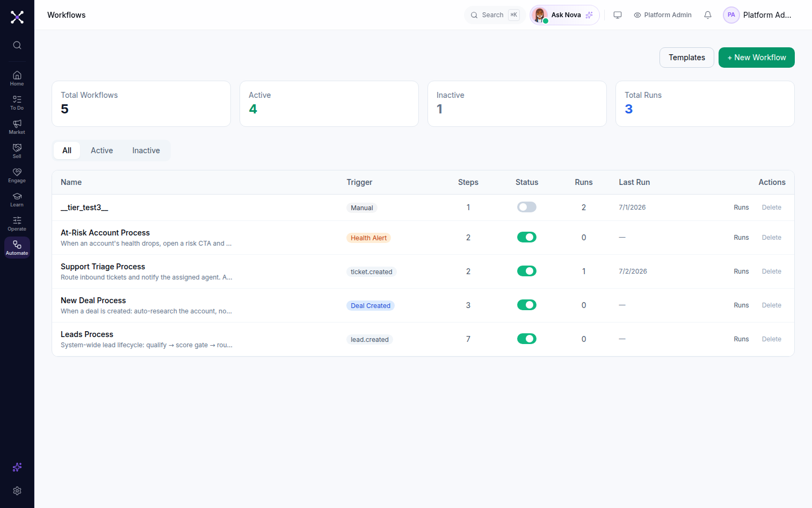Image resolution: width=812 pixels, height=508 pixels.
Task: Click the Total Runs card
Action: (705, 104)
